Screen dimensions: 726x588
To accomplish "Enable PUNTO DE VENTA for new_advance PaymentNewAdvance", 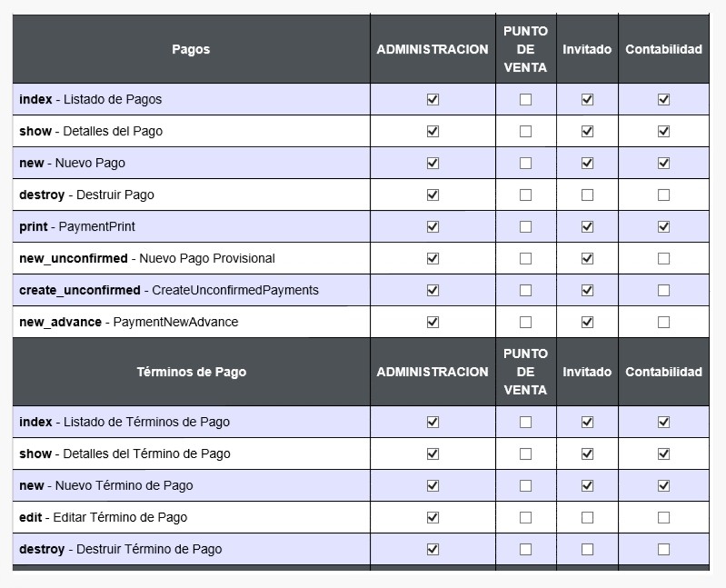I will tap(525, 323).
